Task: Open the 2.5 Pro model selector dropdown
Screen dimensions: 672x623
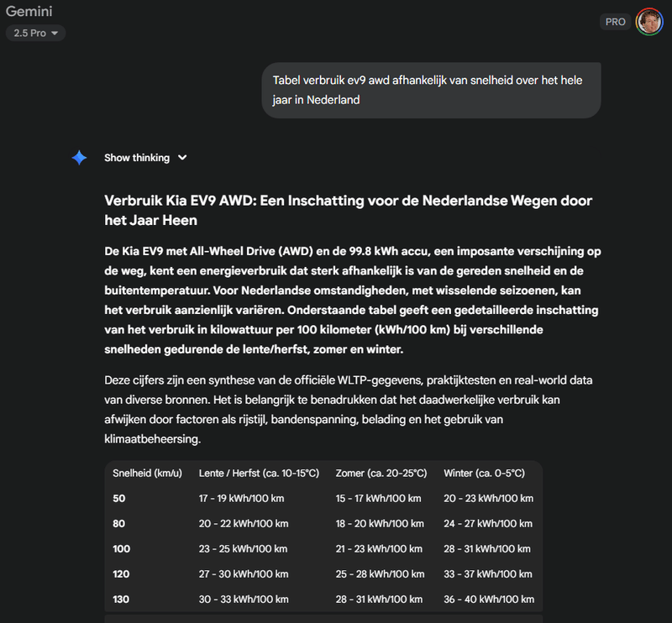Action: click(35, 33)
